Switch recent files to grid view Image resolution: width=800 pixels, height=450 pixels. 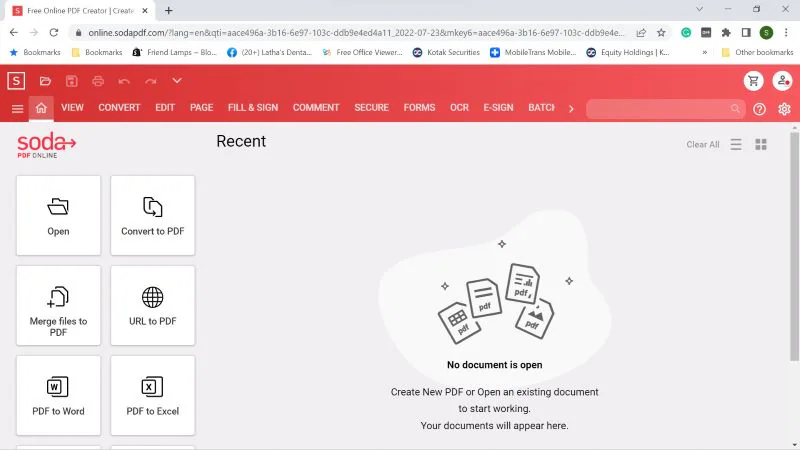761,144
